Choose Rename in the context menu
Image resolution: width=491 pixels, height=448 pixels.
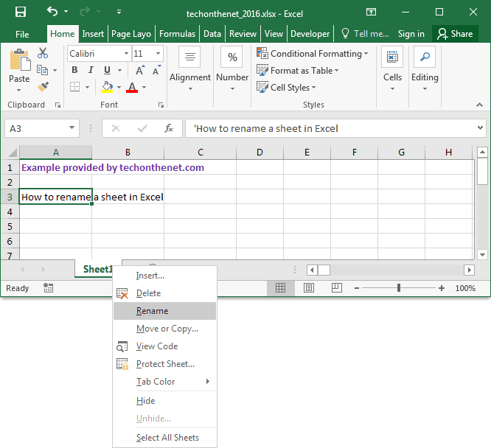(164, 311)
